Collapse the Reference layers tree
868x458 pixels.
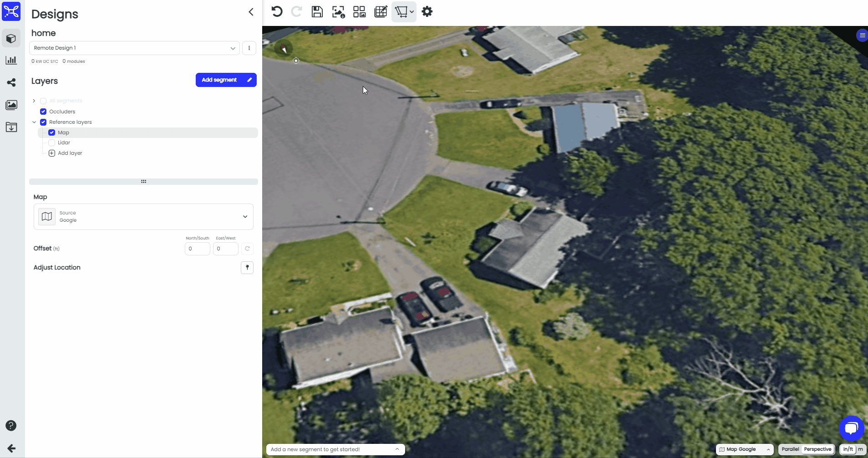(34, 122)
